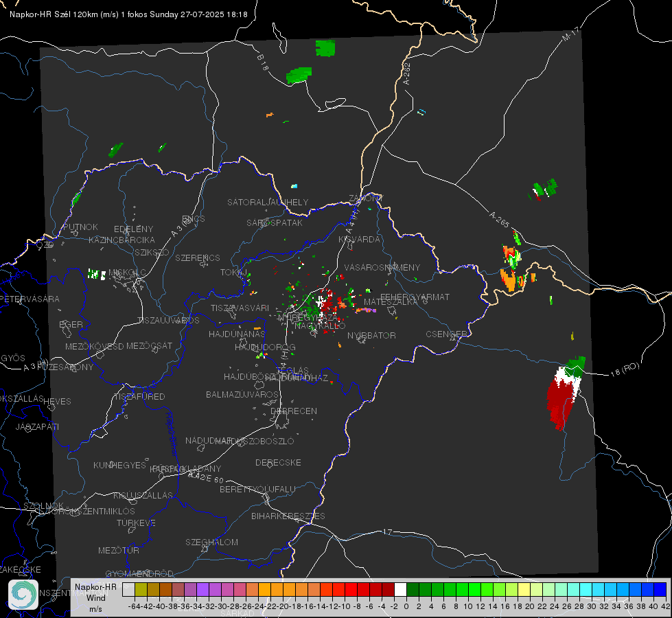672x618 pixels.
Task: Click the EDELÉNY label
Action: tap(133, 229)
